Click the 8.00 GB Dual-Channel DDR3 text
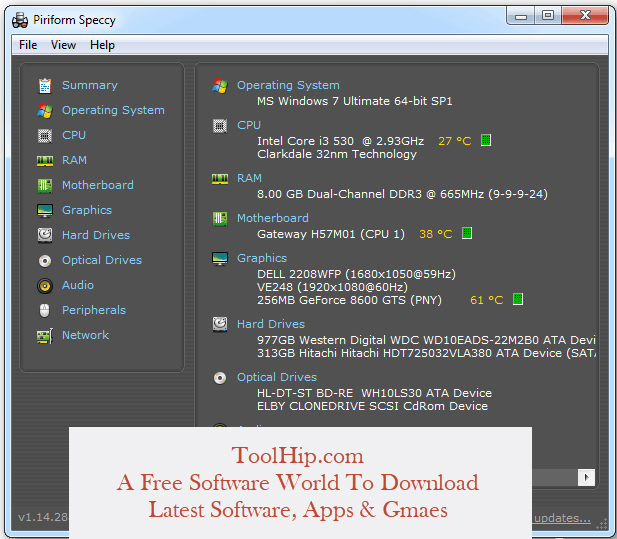This screenshot has height=539, width=617. (x=402, y=194)
